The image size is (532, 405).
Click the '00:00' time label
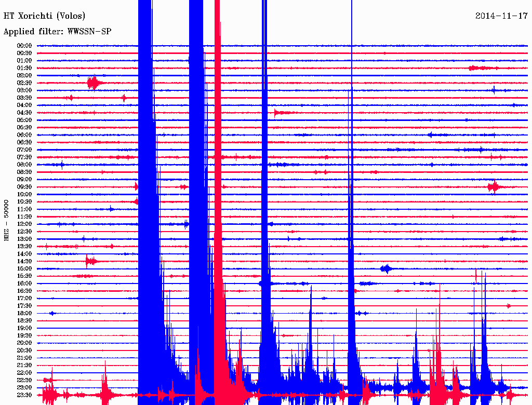(24, 46)
